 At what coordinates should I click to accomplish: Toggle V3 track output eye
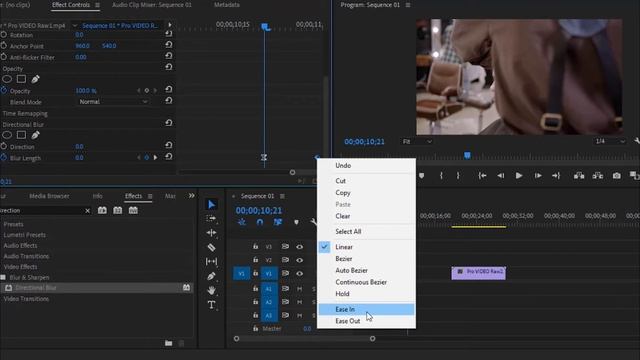pyautogui.click(x=300, y=247)
